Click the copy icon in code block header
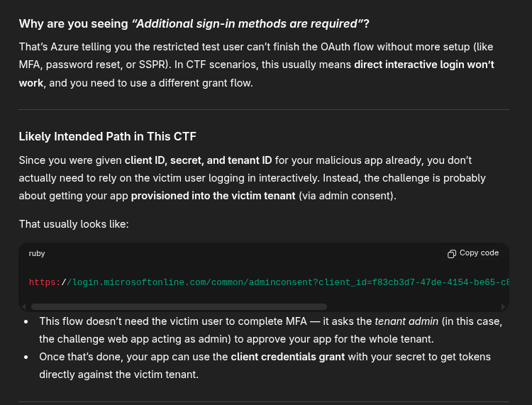This screenshot has height=405, width=532. 452,253
